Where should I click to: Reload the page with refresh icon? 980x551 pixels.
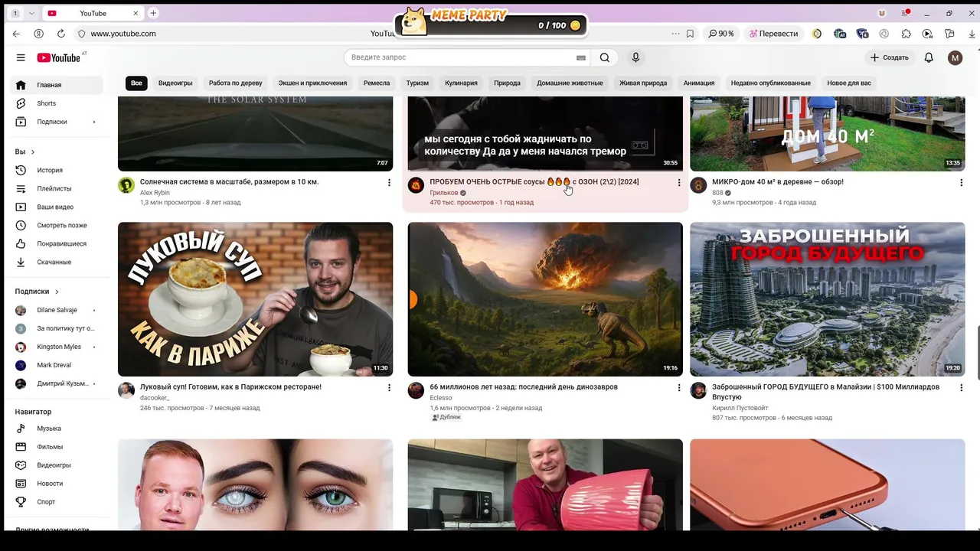click(x=60, y=34)
